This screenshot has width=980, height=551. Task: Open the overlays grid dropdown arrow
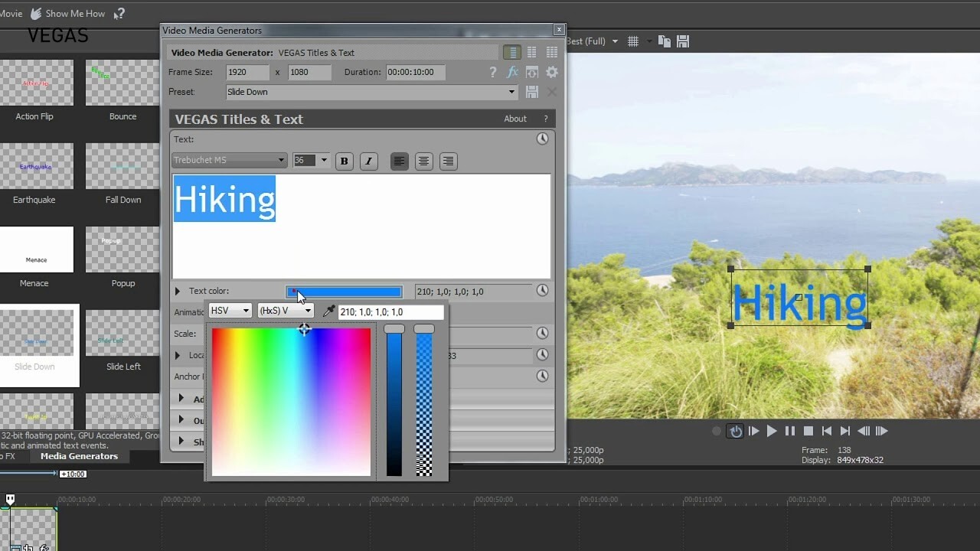(x=649, y=41)
